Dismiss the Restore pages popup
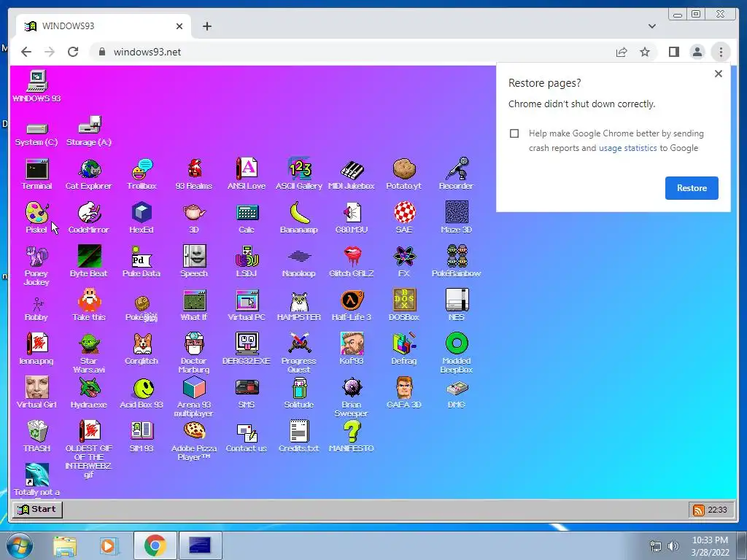Image resolution: width=747 pixels, height=560 pixels. pyautogui.click(x=719, y=74)
